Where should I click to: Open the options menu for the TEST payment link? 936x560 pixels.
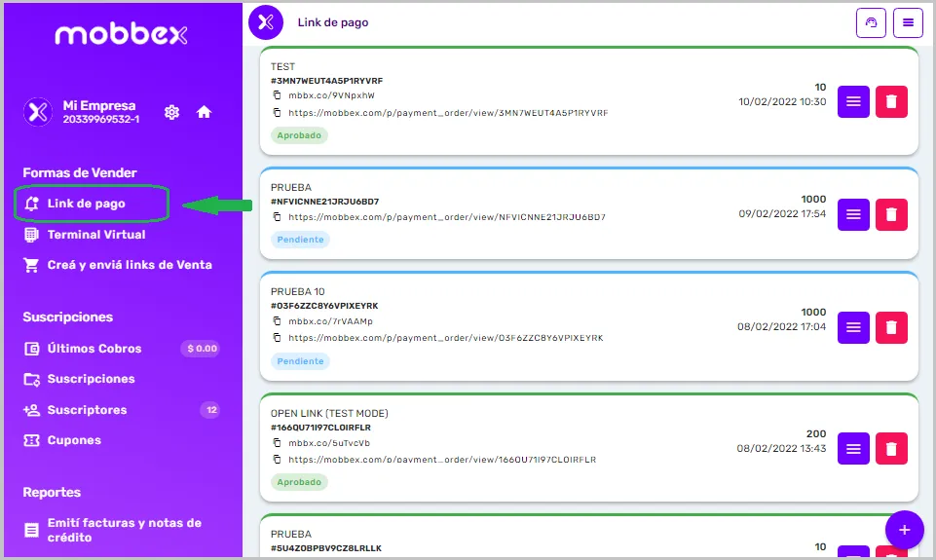(x=853, y=101)
